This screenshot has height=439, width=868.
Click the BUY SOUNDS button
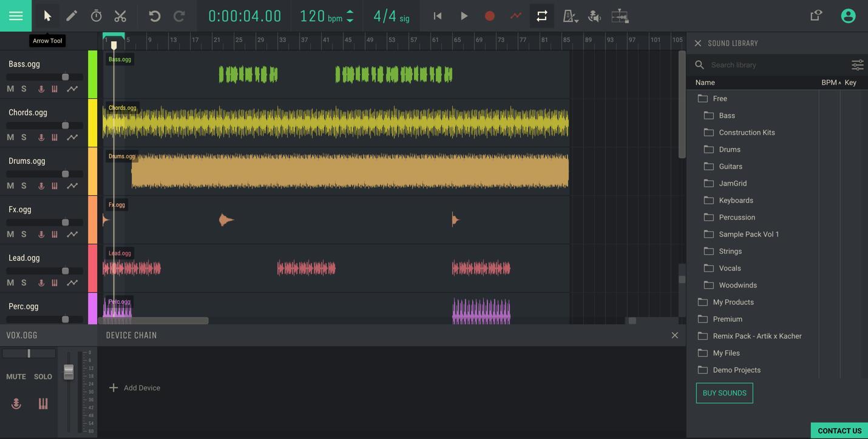724,393
